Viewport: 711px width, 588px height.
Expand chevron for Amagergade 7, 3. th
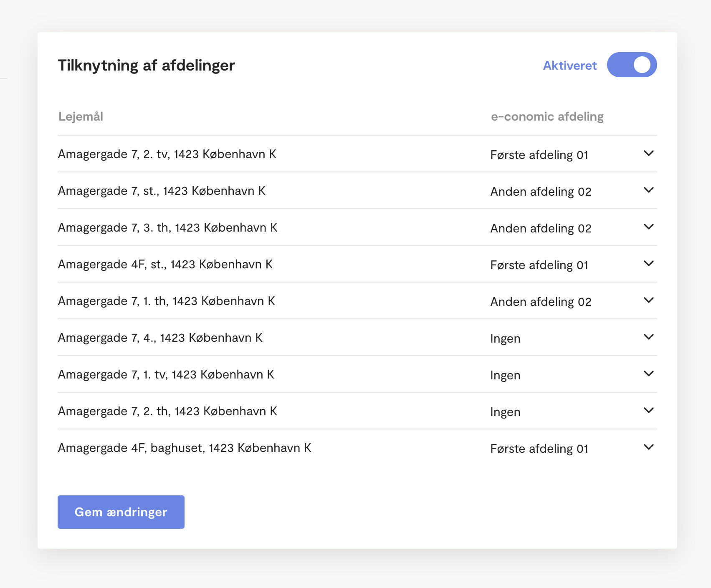[x=648, y=227]
